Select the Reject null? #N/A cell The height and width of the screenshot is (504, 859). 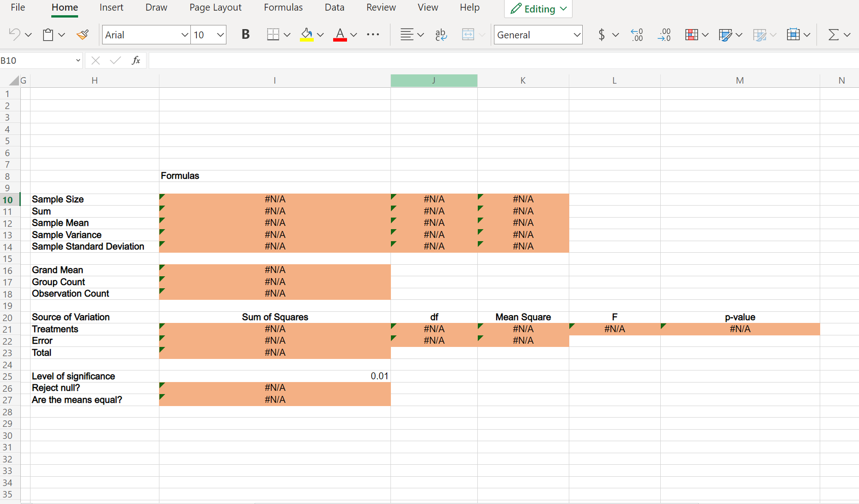tap(275, 388)
